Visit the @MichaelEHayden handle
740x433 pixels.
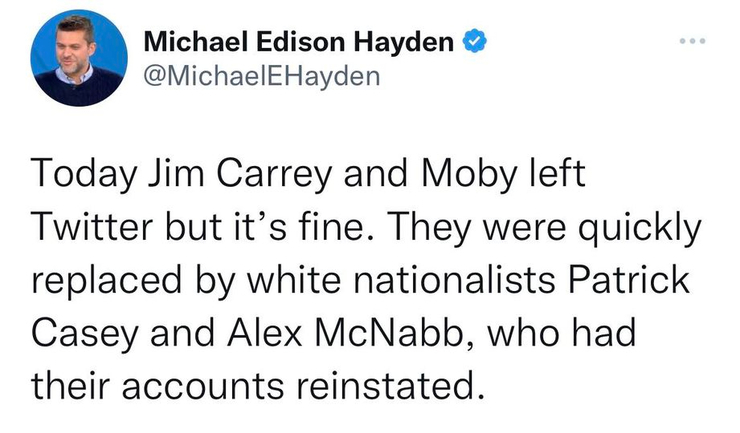tap(261, 76)
